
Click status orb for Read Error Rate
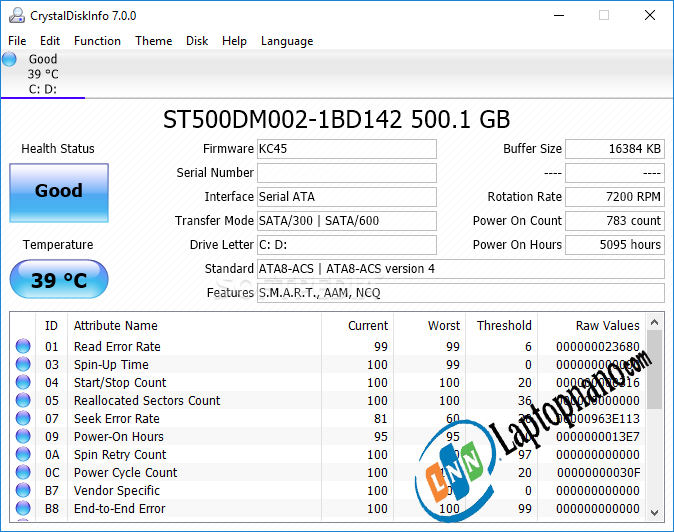(23, 346)
